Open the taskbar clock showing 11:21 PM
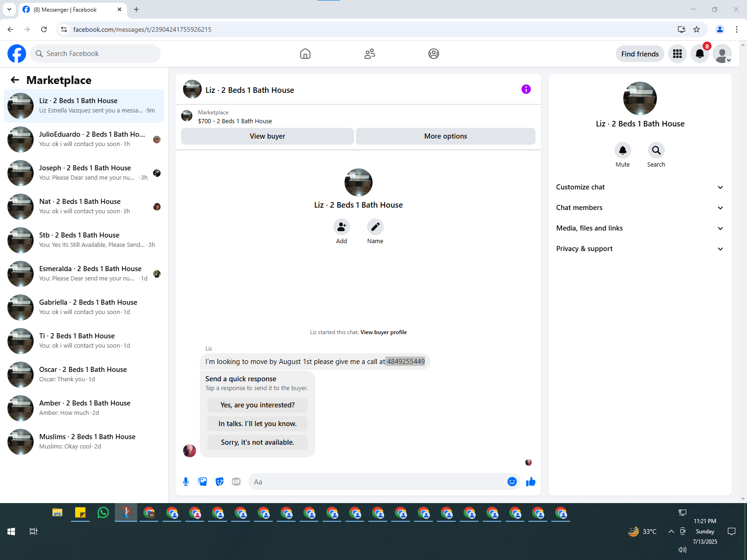The height and width of the screenshot is (560, 747). (705, 532)
